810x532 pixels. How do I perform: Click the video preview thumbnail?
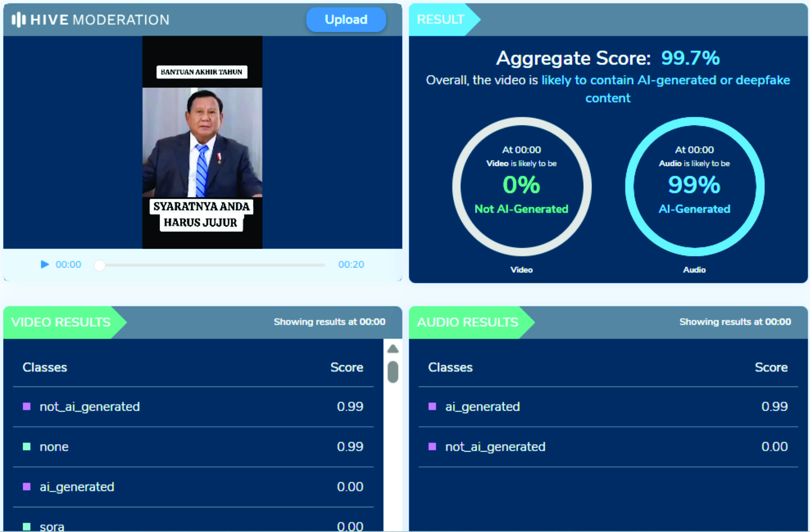pos(202,142)
